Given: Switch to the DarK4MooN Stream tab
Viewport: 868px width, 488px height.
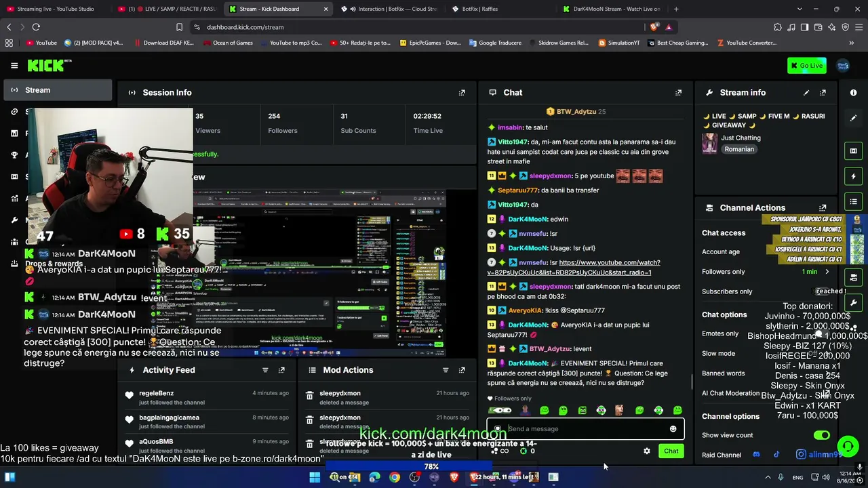Looking at the screenshot, I should pyautogui.click(x=612, y=9).
